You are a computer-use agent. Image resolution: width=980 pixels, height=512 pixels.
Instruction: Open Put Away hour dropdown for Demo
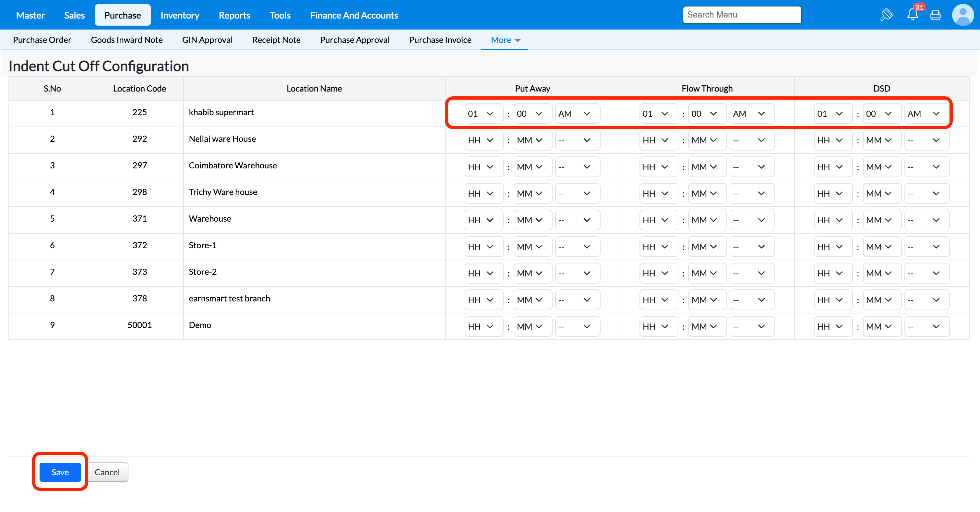click(x=483, y=326)
